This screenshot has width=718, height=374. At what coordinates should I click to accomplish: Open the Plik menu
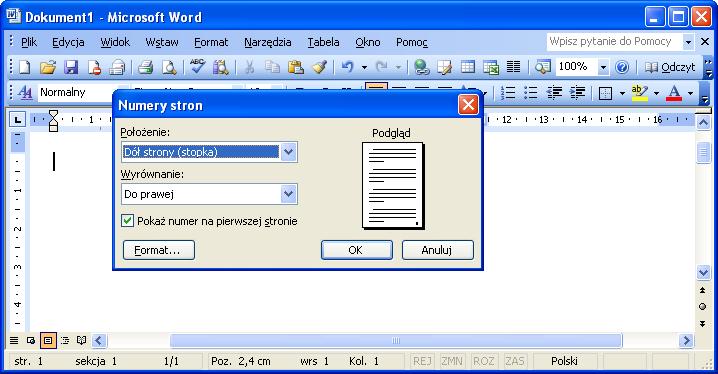pos(29,42)
